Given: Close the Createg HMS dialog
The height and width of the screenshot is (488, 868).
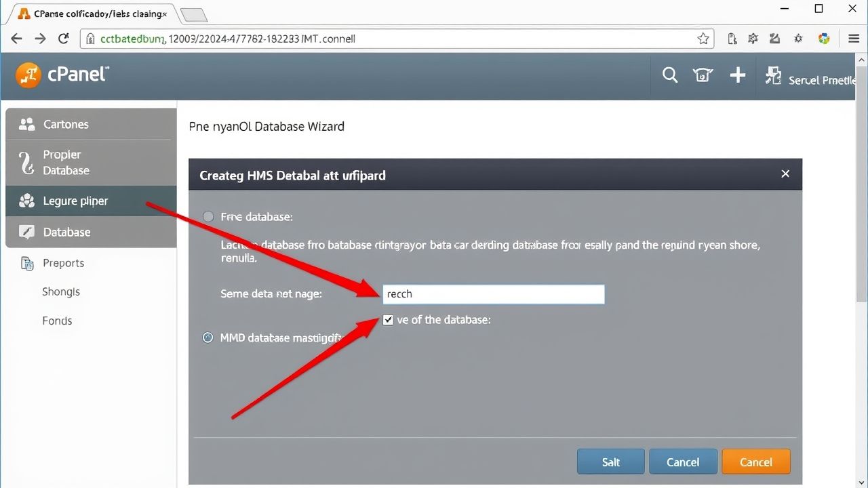Looking at the screenshot, I should (x=785, y=174).
